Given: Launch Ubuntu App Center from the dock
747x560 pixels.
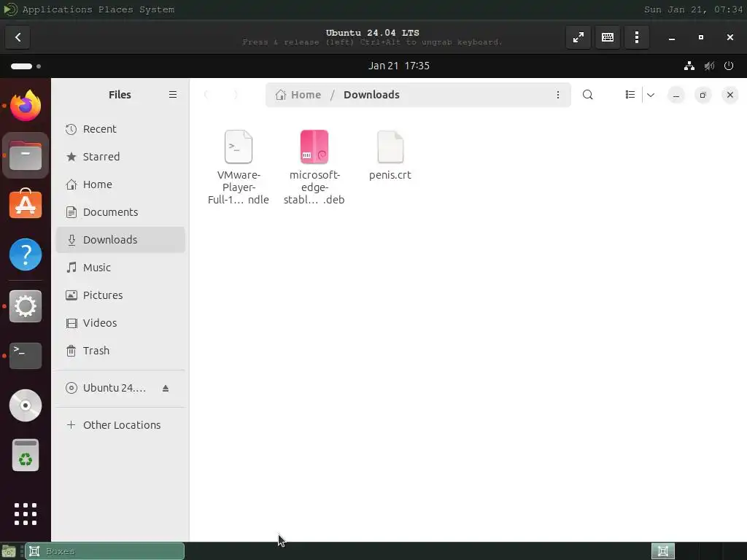Looking at the screenshot, I should tap(26, 204).
